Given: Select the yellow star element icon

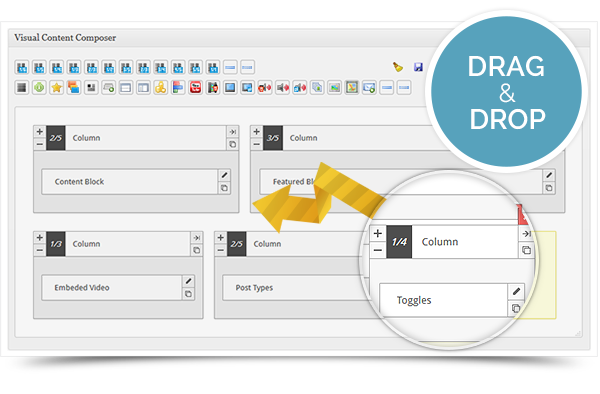Looking at the screenshot, I should coord(57,88).
